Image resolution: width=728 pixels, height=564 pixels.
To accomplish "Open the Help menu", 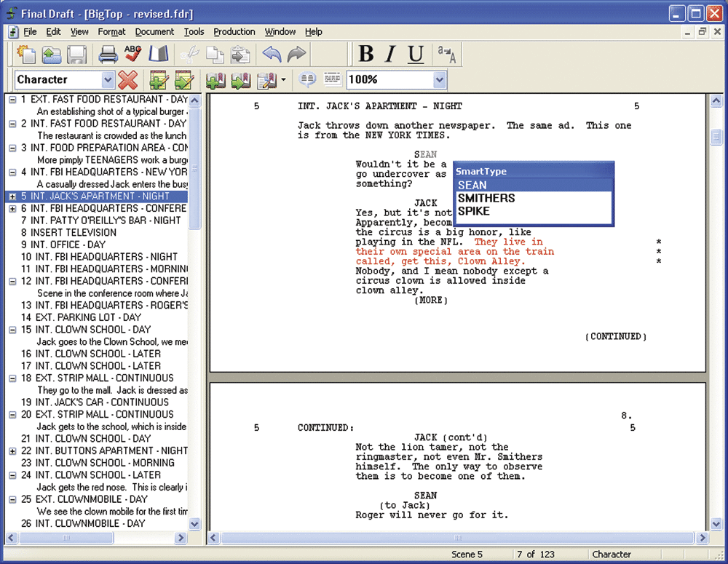I will point(313,31).
